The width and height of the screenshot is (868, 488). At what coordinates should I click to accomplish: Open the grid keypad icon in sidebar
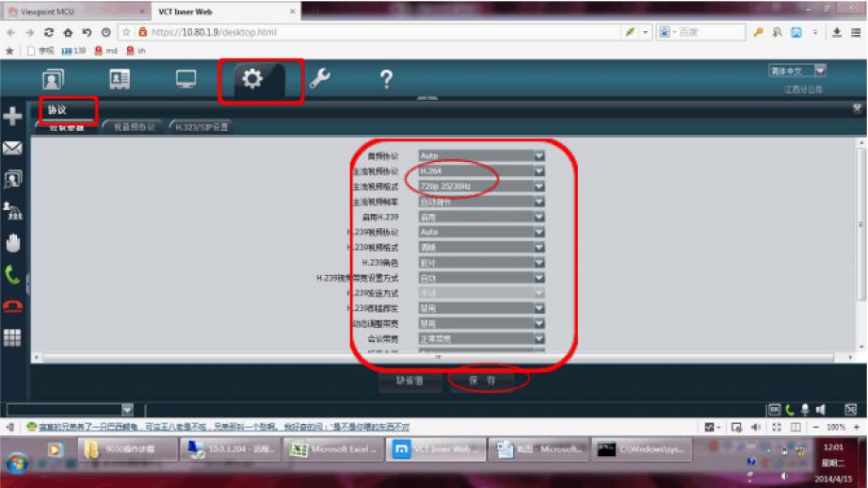pyautogui.click(x=13, y=337)
